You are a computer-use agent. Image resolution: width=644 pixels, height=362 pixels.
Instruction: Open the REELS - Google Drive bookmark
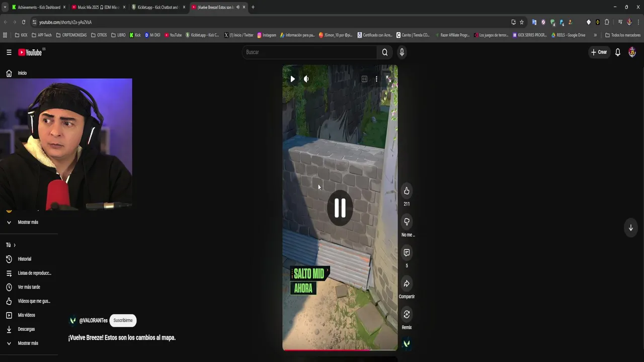point(568,35)
